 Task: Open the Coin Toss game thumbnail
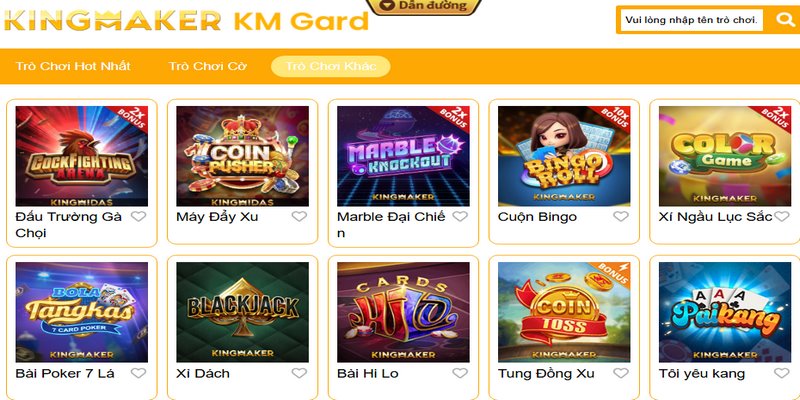pos(564,312)
